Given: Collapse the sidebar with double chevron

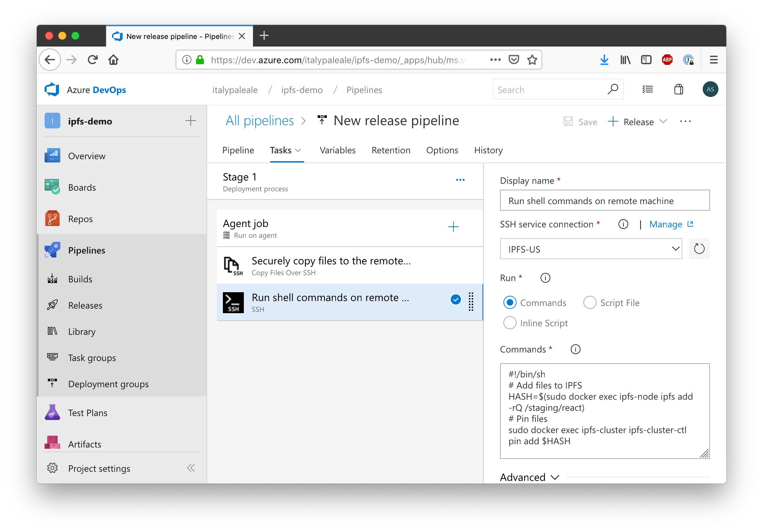Looking at the screenshot, I should click(x=191, y=468).
